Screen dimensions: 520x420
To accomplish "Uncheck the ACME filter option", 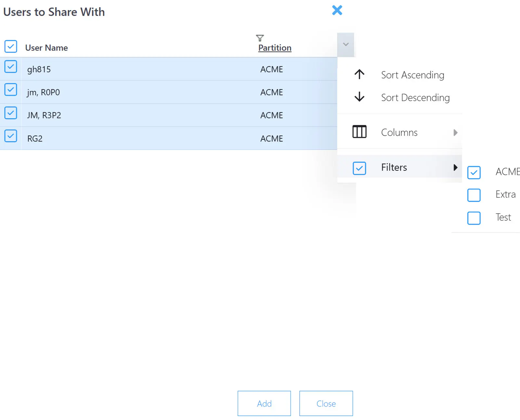I will (474, 173).
